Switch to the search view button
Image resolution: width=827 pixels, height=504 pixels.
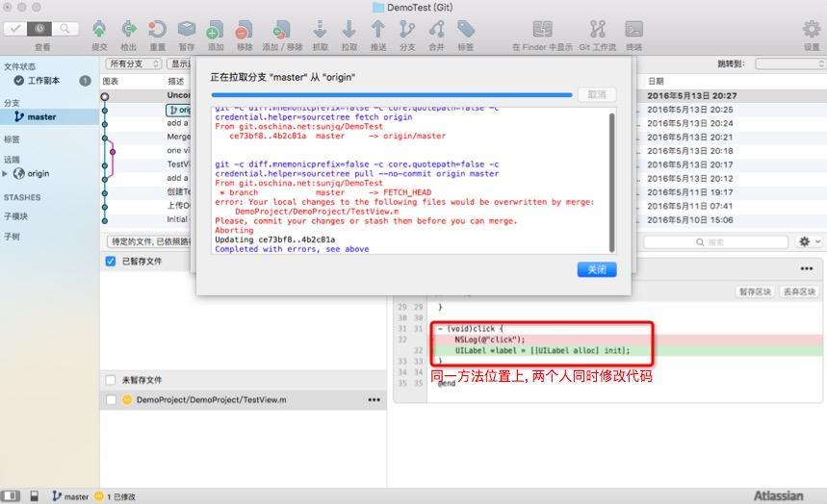[65, 29]
